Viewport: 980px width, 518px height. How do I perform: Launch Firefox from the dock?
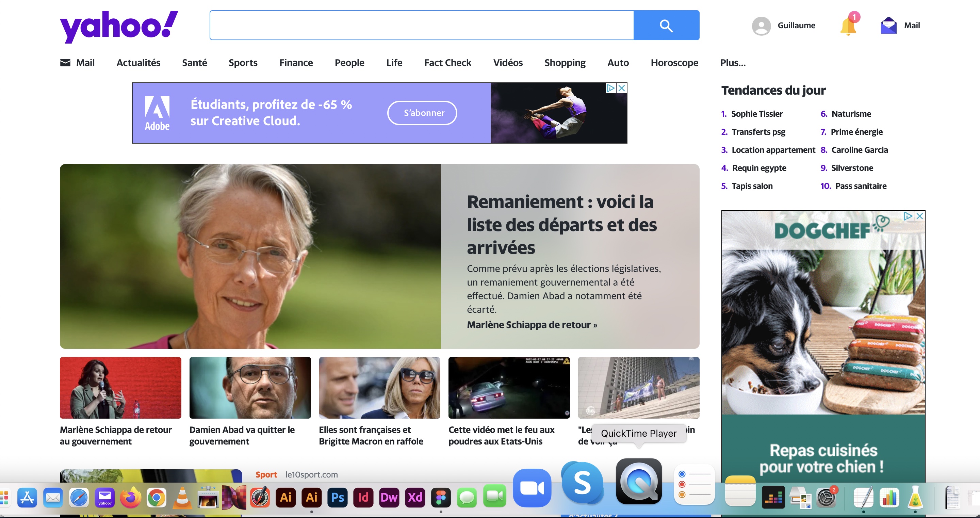[130, 497]
